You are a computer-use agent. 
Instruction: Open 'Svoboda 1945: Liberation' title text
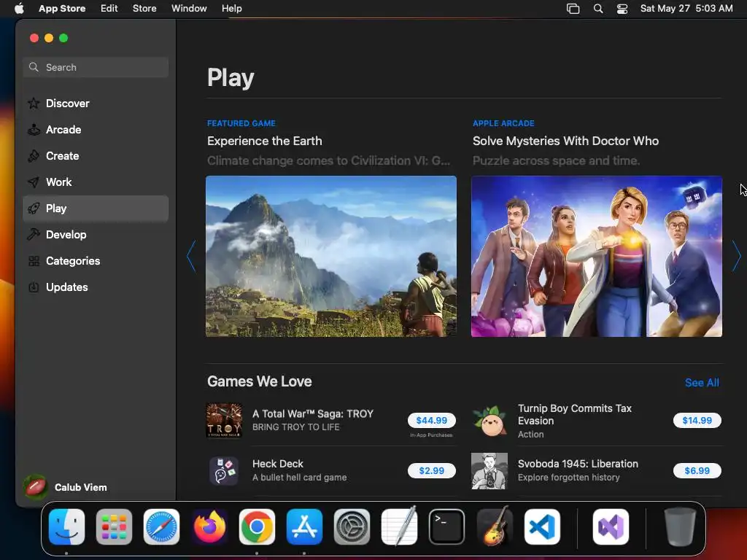(578, 464)
